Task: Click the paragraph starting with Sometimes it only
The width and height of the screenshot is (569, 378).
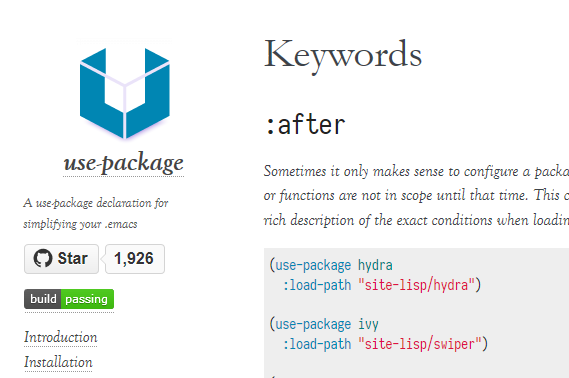Action: [x=416, y=196]
